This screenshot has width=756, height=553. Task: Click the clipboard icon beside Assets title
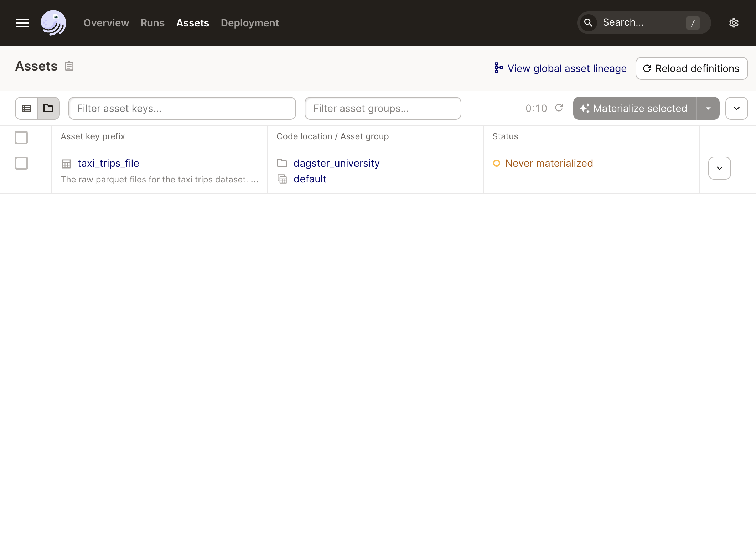pyautogui.click(x=69, y=66)
